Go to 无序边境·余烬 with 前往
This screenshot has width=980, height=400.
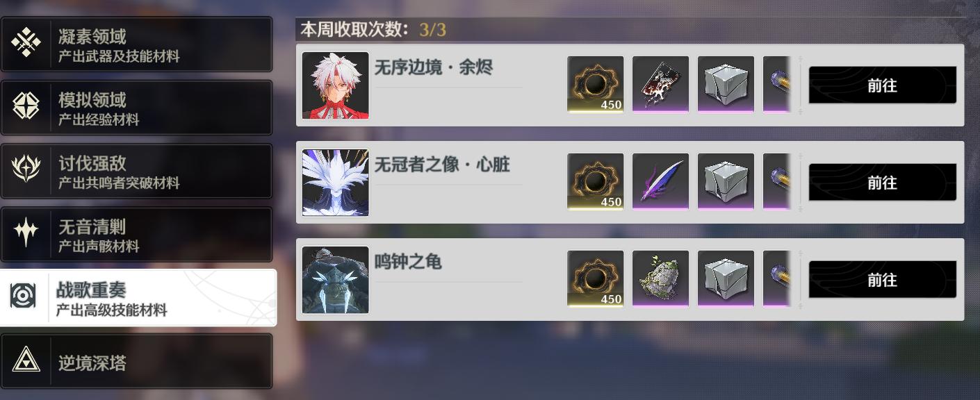pos(883,85)
